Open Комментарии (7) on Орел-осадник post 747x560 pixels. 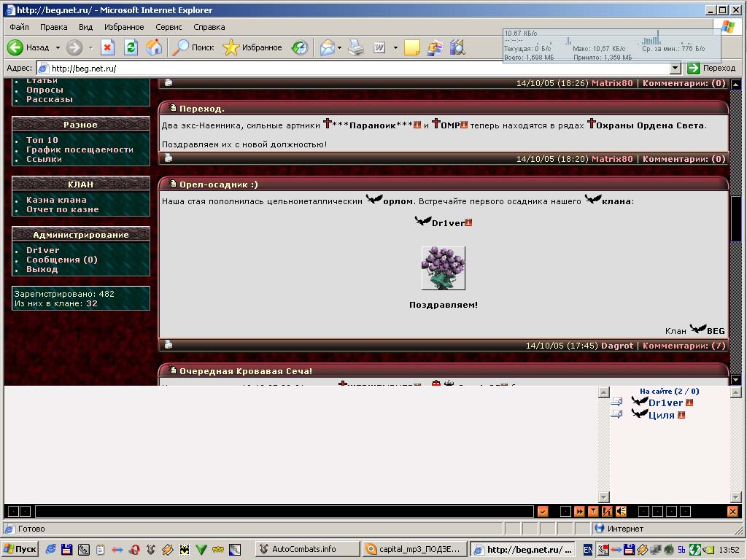coord(684,346)
